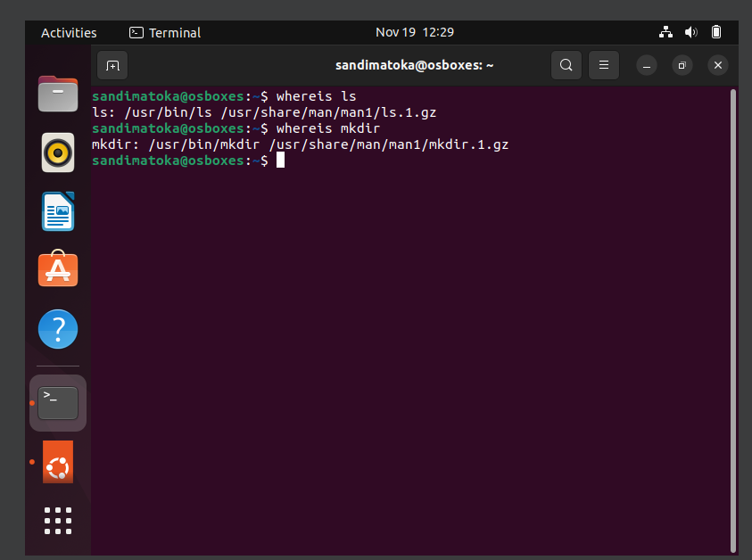Click at the terminal prompt cursor
752x560 pixels.
(281, 161)
